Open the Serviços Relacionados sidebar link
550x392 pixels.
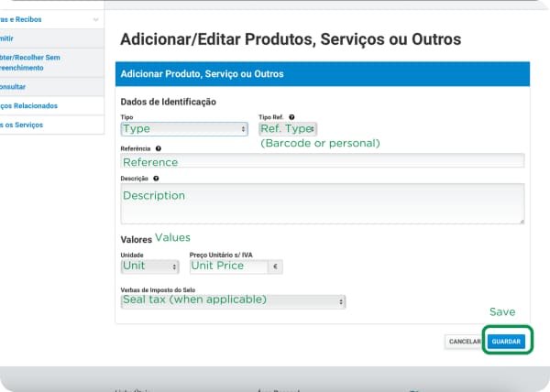point(28,106)
